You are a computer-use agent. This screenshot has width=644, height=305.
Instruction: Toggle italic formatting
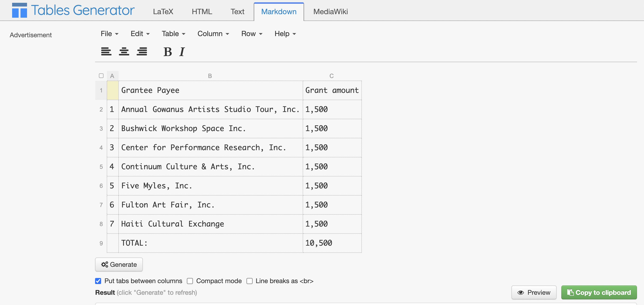182,52
